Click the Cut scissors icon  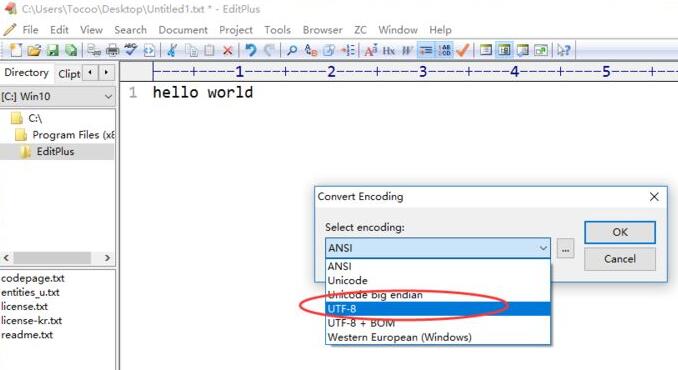172,51
